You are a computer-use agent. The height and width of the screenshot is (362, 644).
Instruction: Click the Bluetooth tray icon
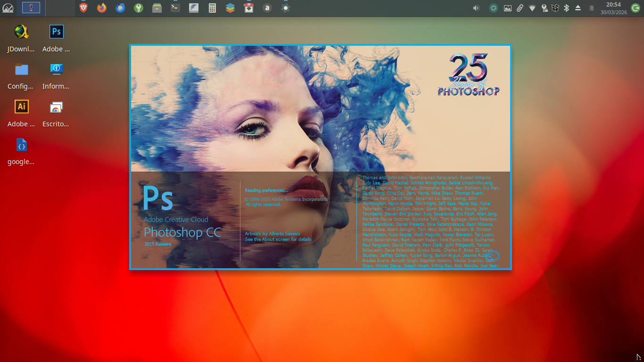pos(567,8)
